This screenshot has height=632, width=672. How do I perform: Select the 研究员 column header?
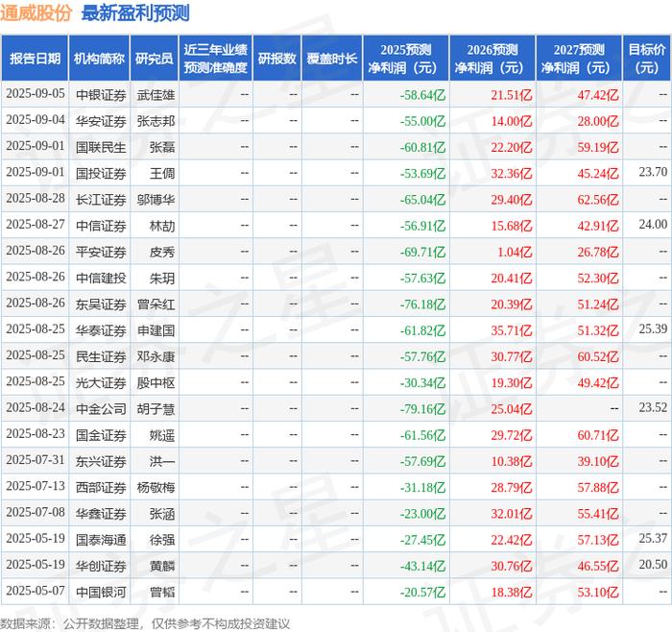point(155,59)
